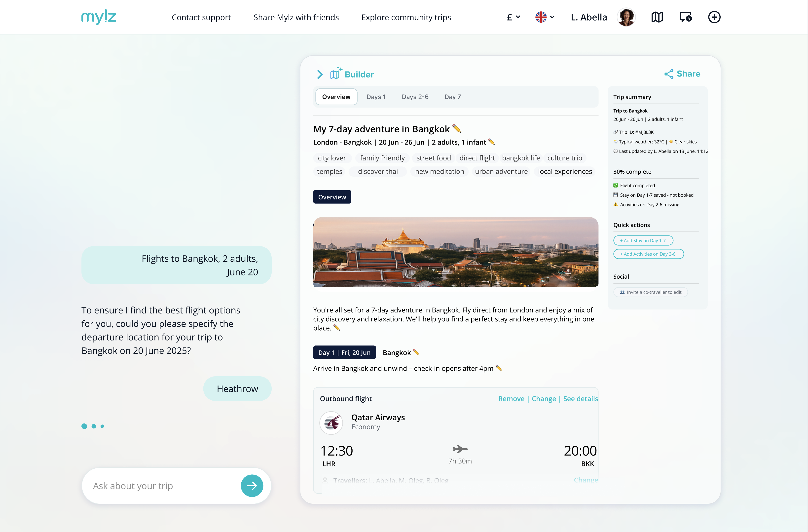Edit Bangkok Day 1 location pencil

[x=416, y=352]
